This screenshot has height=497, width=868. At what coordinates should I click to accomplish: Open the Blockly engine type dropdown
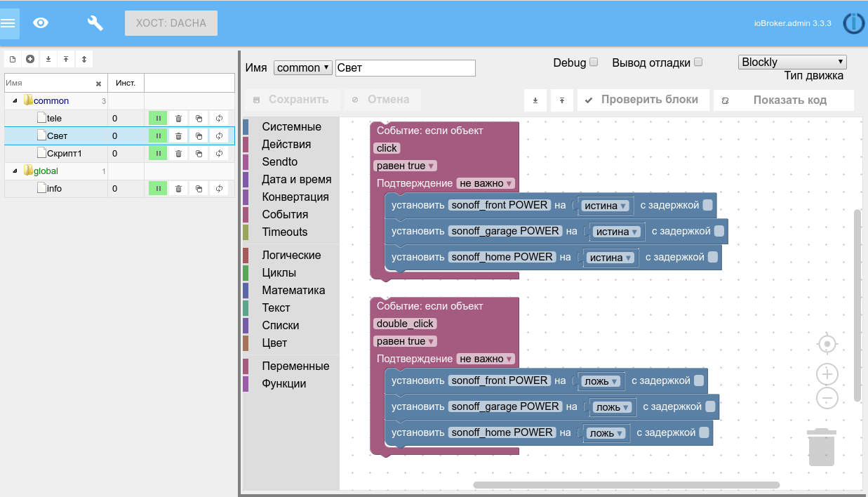tap(792, 62)
